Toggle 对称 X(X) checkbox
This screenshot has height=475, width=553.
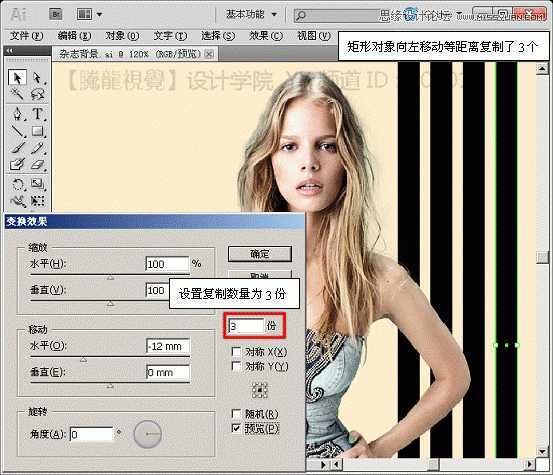coord(236,352)
